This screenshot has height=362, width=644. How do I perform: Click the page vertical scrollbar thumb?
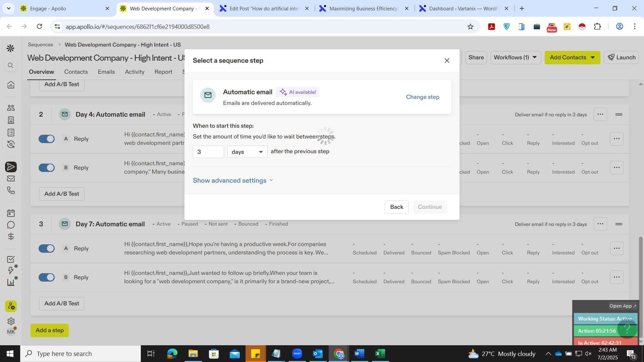point(641,287)
